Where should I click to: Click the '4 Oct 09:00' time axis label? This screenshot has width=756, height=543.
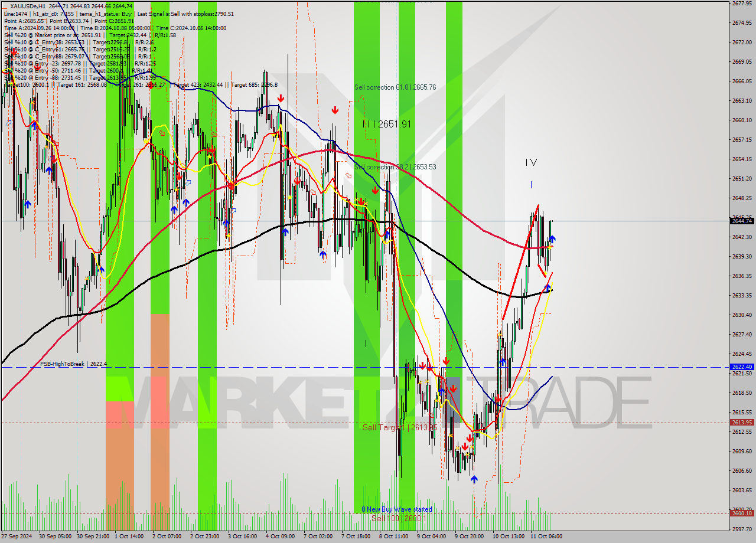(x=281, y=537)
